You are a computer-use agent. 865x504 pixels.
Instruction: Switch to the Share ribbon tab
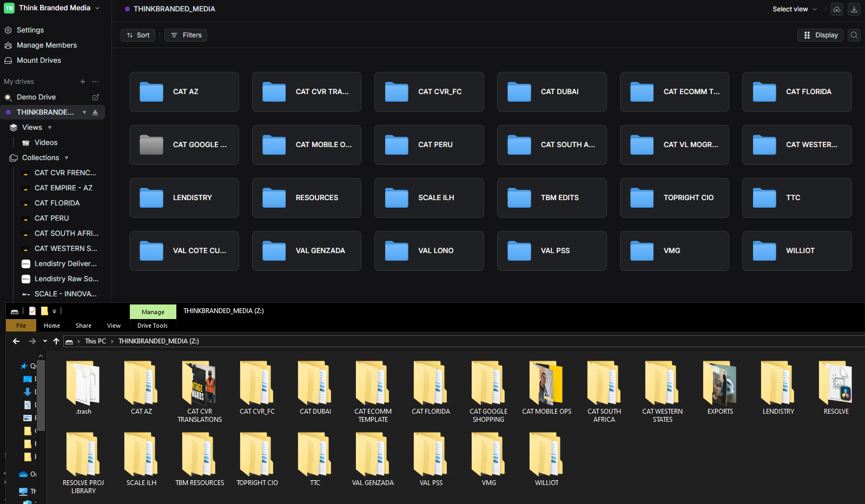point(83,326)
